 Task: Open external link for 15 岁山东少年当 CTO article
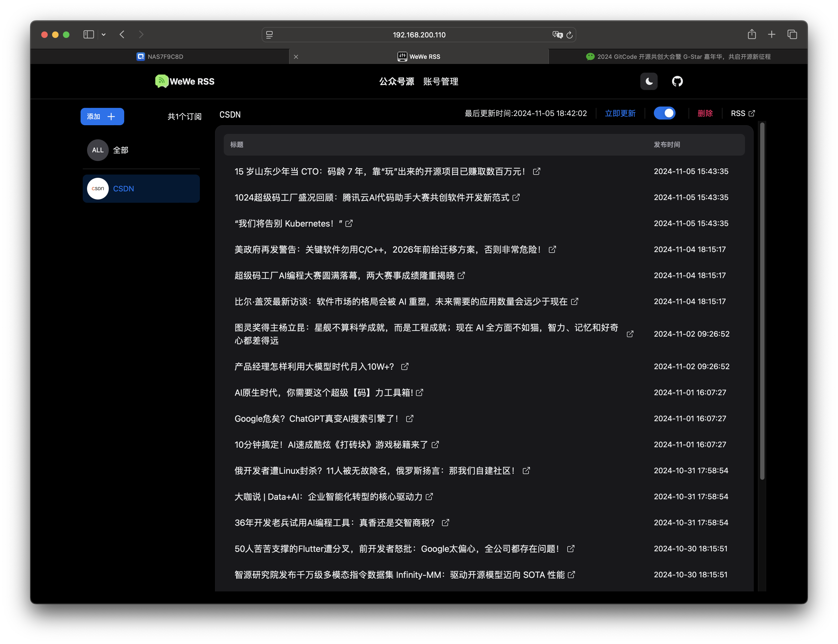536,171
